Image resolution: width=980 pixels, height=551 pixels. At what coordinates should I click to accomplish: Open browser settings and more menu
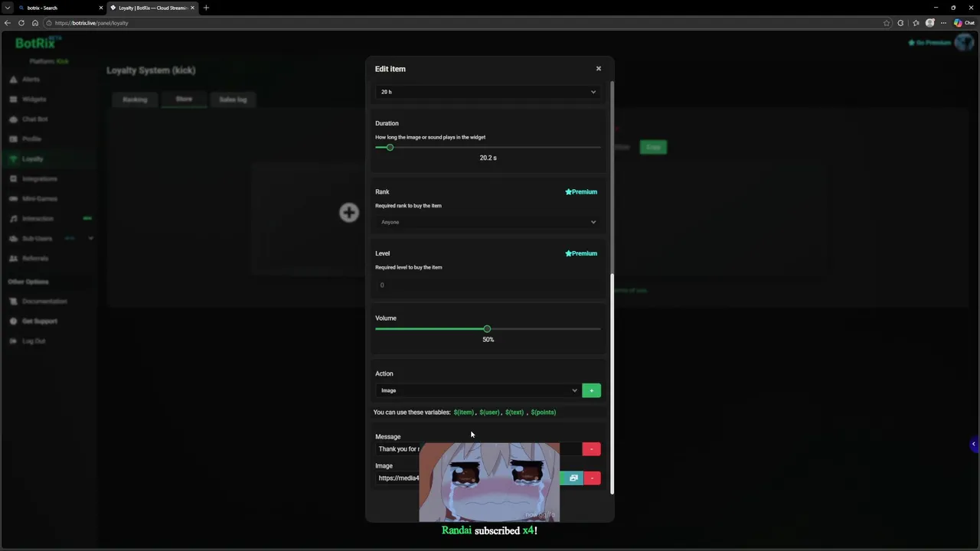point(944,23)
